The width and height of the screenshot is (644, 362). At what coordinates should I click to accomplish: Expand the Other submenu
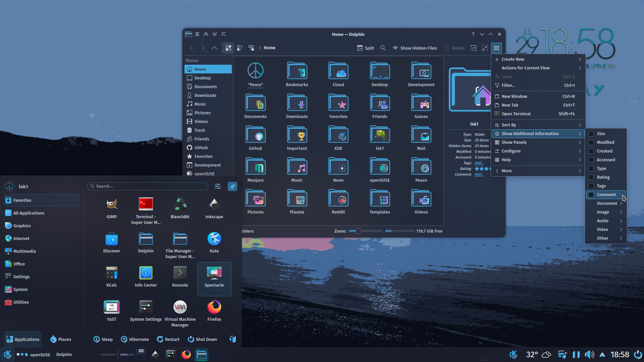606,238
